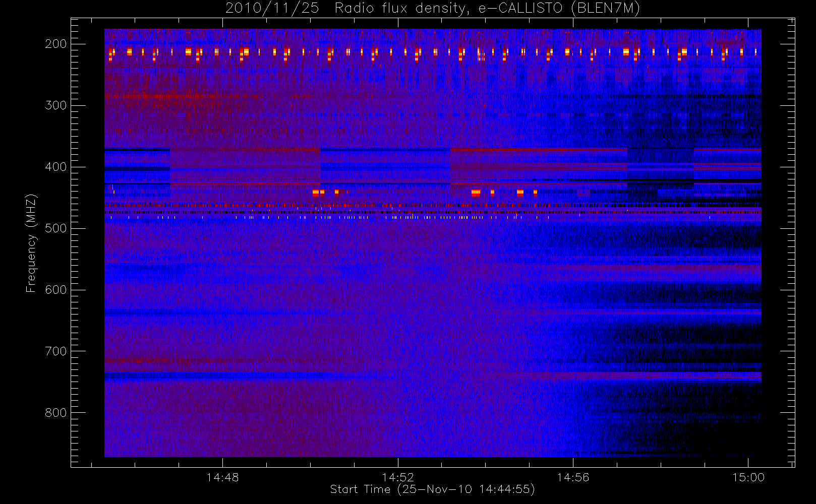Click the 800 frequency tick label
Viewport: 816px width, 504px height.
pos(55,413)
